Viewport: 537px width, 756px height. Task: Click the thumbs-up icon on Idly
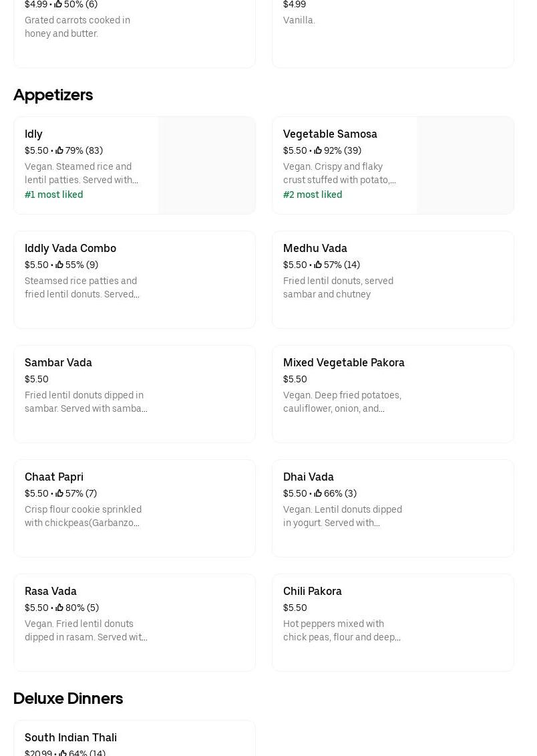59,150
